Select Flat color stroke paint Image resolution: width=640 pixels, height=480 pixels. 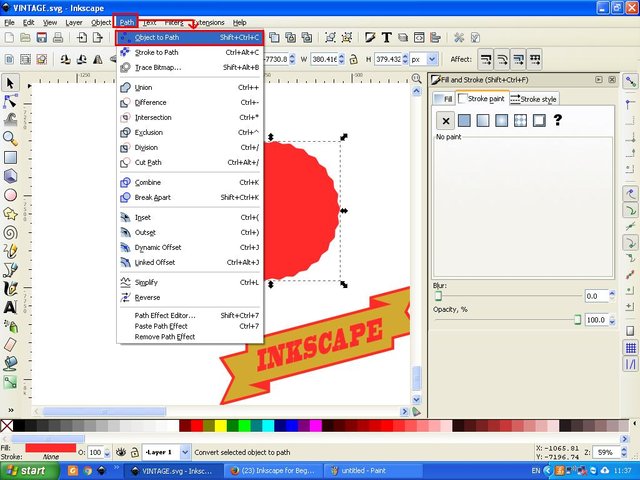464,120
